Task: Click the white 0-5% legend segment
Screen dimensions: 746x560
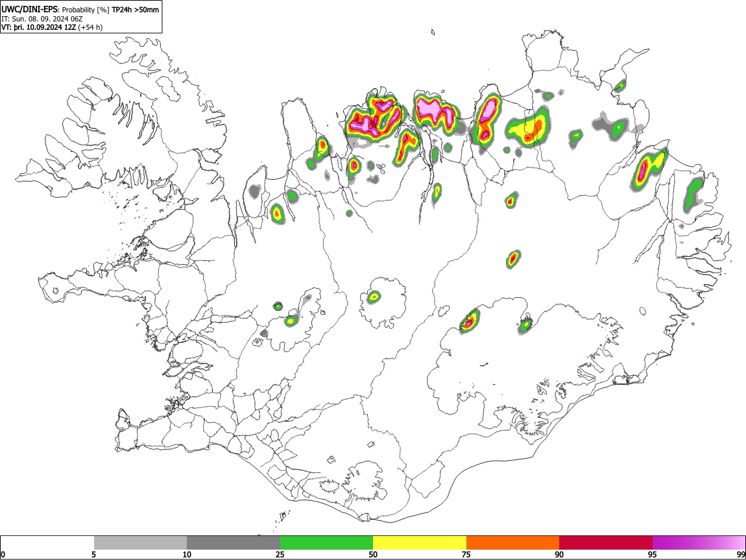Action: 47,543
